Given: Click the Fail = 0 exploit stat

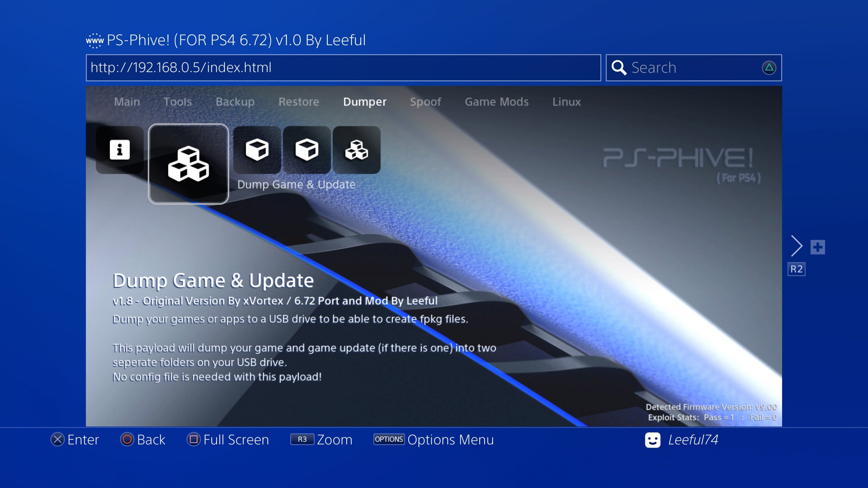Looking at the screenshot, I should pyautogui.click(x=764, y=418).
